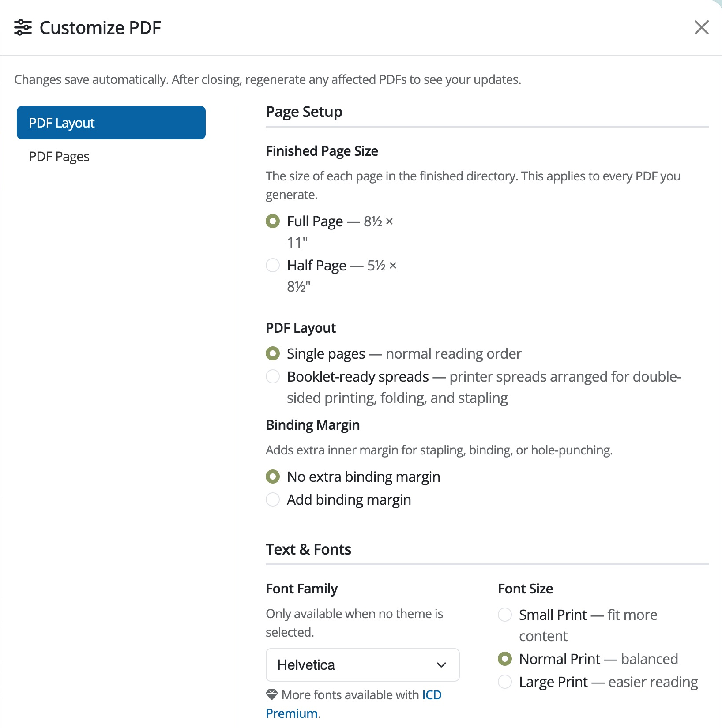This screenshot has height=728, width=722.
Task: Choose Large Print font size
Action: 505,682
